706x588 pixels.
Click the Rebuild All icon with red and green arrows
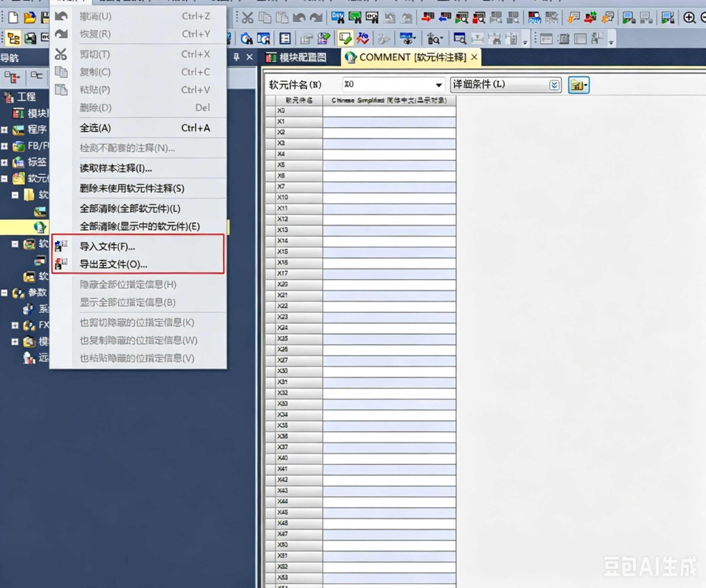[x=590, y=18]
